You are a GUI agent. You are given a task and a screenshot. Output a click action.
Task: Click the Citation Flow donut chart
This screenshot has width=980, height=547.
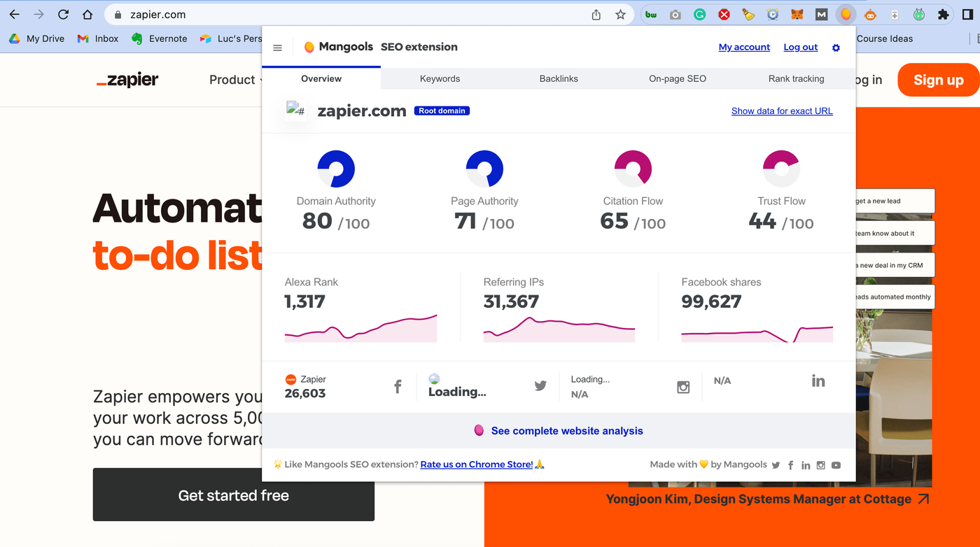point(633,169)
